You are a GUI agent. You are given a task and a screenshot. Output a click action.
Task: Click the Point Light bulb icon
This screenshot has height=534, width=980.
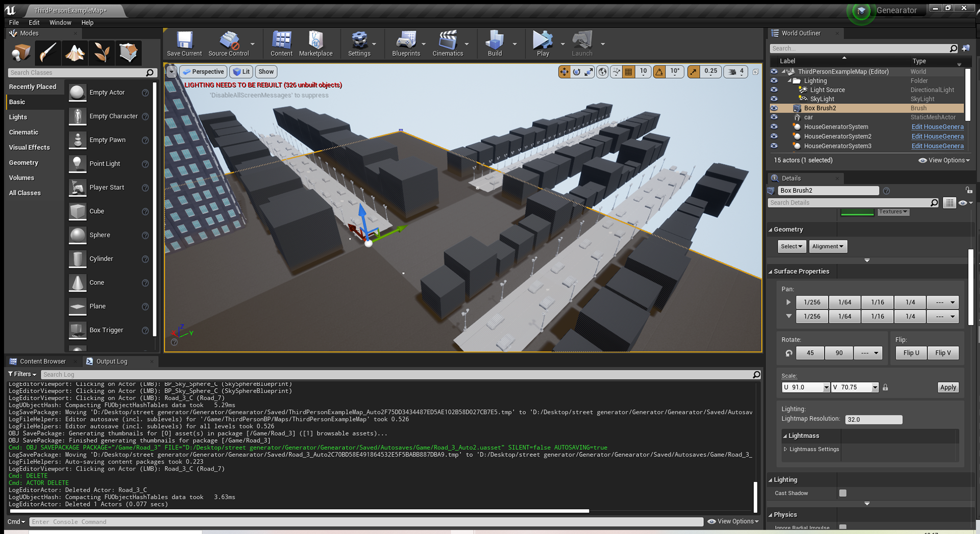[x=77, y=164]
